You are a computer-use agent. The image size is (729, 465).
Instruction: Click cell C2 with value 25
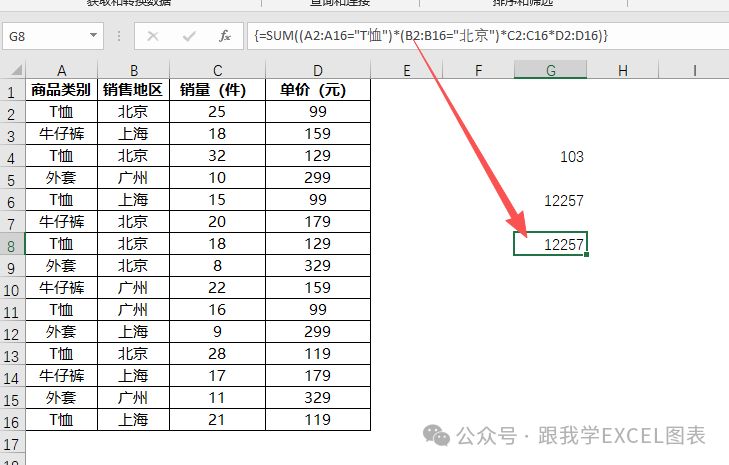click(x=218, y=112)
